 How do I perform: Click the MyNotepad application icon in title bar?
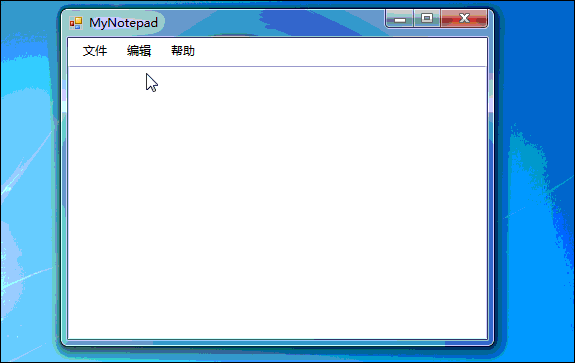tap(76, 23)
